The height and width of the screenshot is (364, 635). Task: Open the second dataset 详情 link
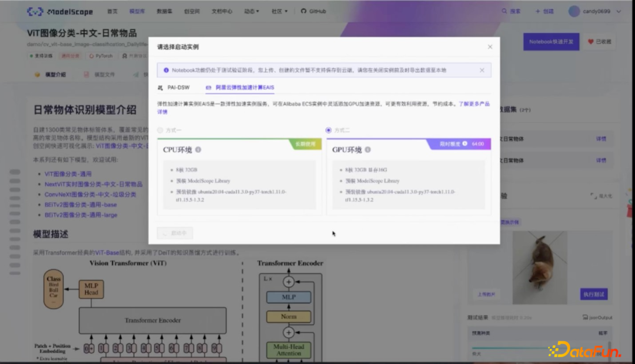[x=601, y=161]
